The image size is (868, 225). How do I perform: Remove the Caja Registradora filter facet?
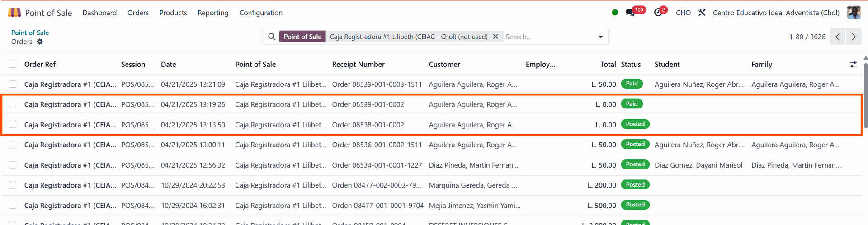click(495, 37)
